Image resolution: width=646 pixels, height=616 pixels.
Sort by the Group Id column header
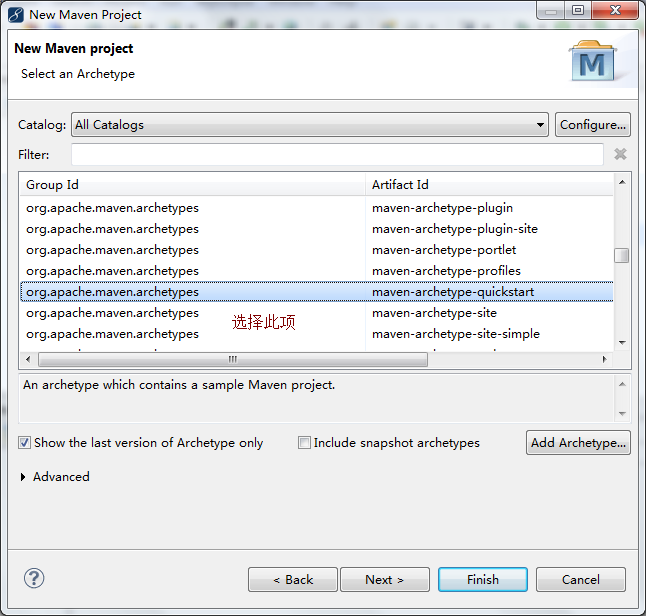coord(193,185)
